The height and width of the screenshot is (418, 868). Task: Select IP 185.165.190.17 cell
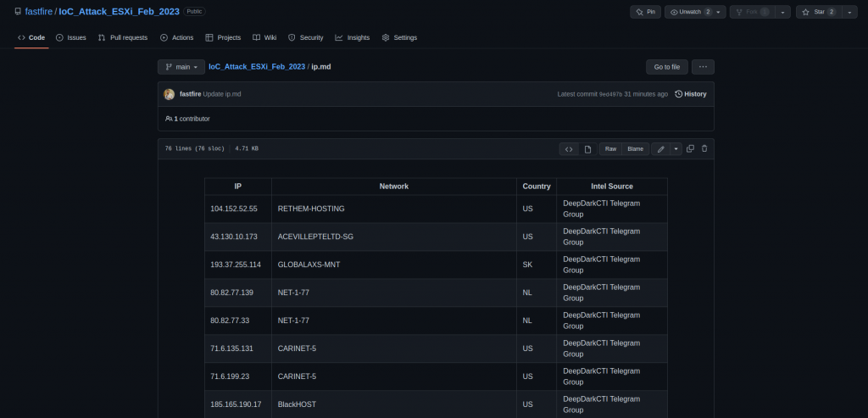[x=238, y=404]
